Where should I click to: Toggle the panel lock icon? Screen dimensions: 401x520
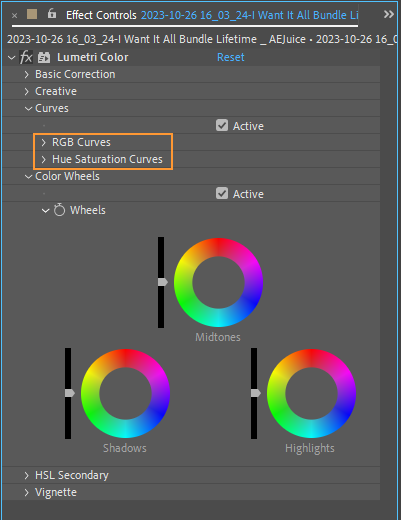[52, 14]
